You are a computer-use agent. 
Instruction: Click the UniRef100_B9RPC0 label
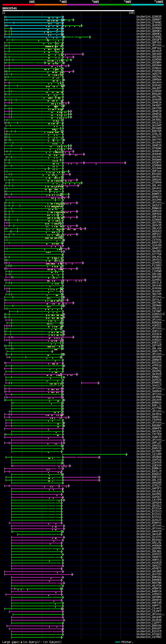click(x=149, y=194)
